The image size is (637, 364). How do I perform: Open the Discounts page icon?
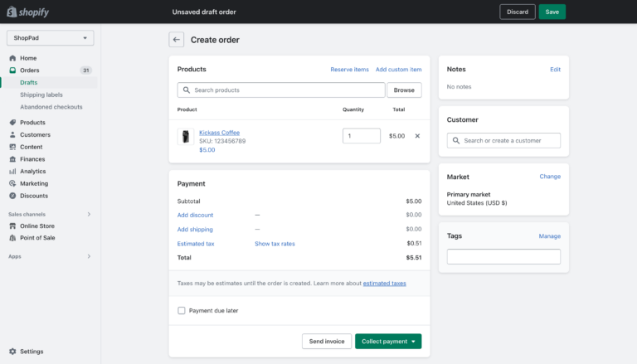12,196
